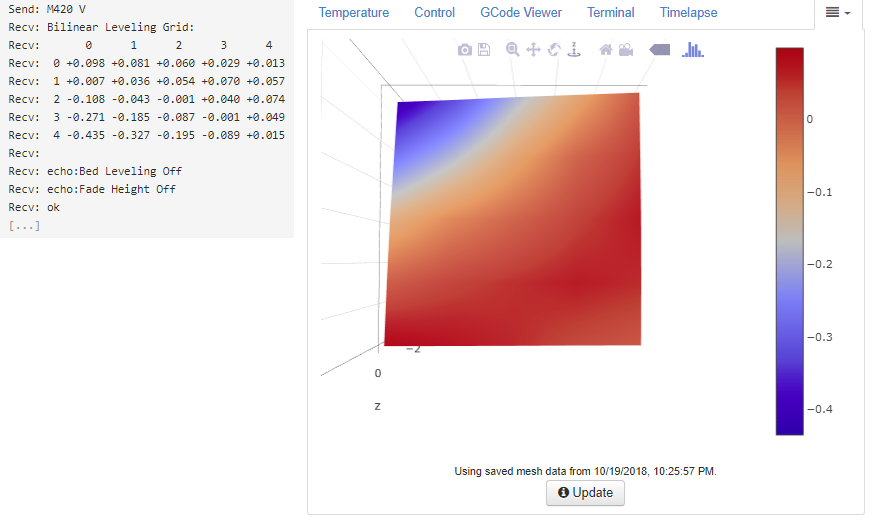877x523 pixels.
Task: Click the saved mesh data timestamp text
Action: pos(585,472)
